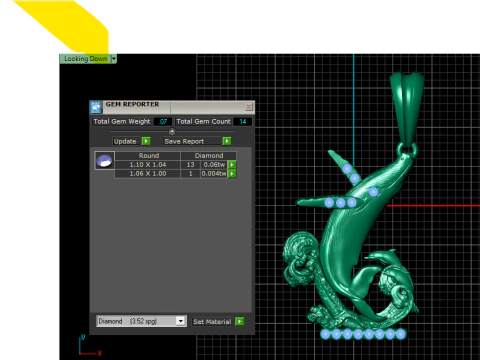Select the round gem thumbnail icon
The height and width of the screenshot is (360, 480).
pyautogui.click(x=105, y=161)
